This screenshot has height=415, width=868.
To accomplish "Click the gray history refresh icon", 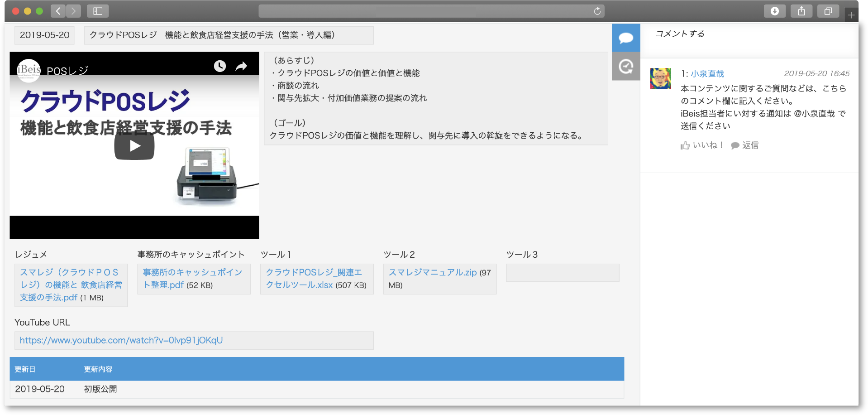I will point(626,67).
